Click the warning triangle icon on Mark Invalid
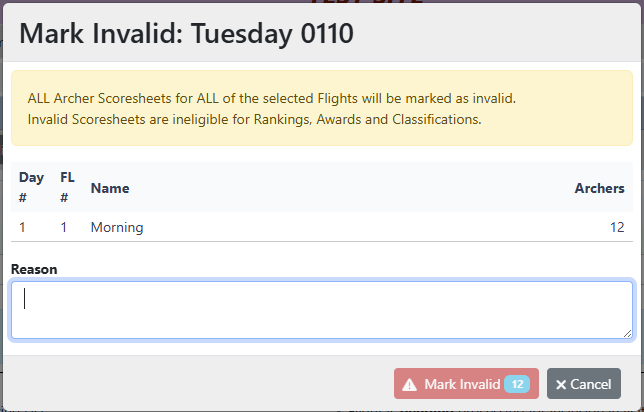This screenshot has width=644, height=412. [x=410, y=385]
